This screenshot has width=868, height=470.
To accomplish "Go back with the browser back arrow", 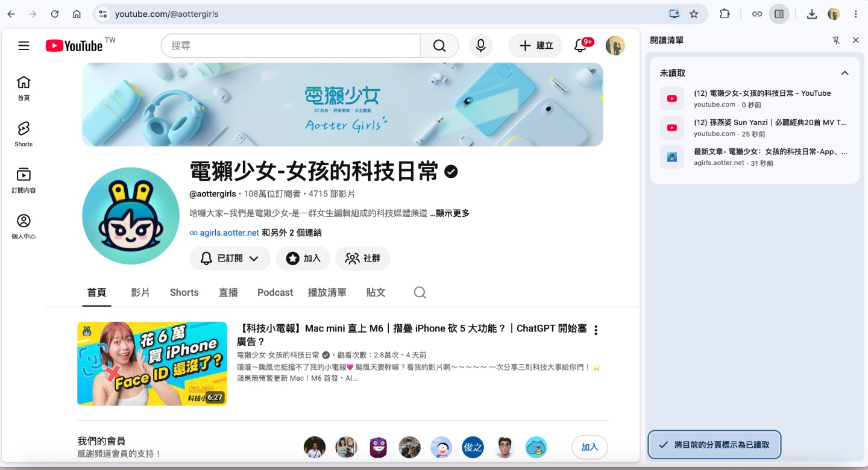I will coord(11,14).
